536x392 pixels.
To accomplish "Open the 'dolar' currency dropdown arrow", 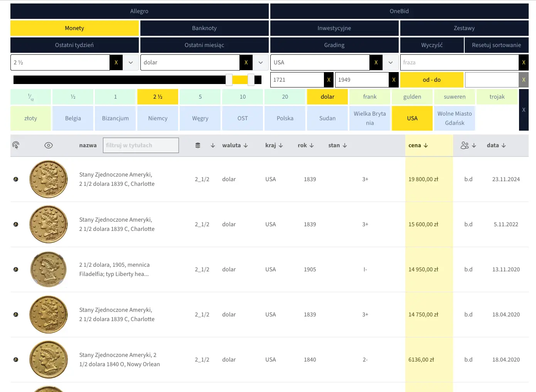I will 261,62.
